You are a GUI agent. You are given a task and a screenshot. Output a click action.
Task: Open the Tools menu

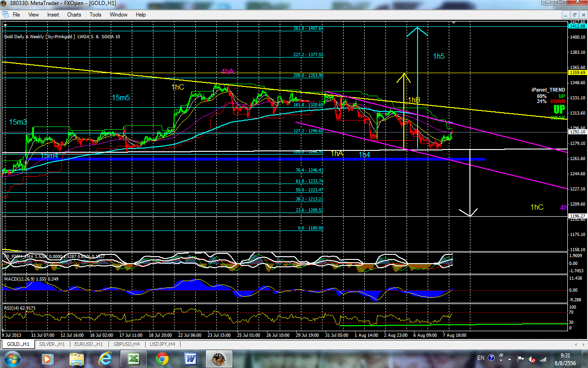coord(96,15)
